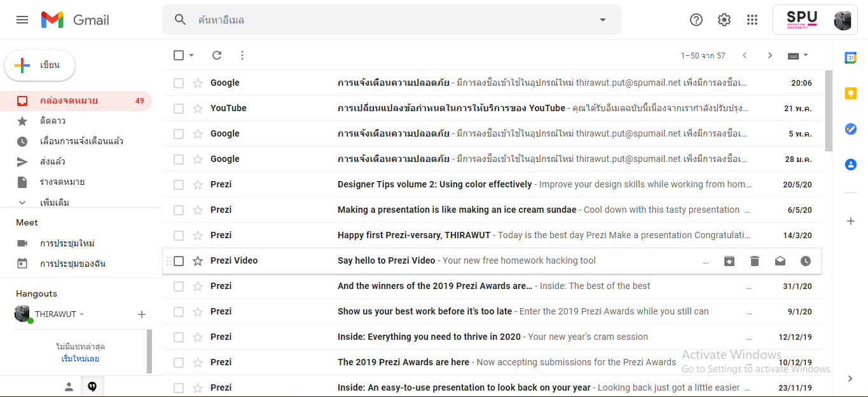Open the select dropdown arrow beside checkbox
Image resolution: width=868 pixels, height=397 pixels.
click(191, 55)
